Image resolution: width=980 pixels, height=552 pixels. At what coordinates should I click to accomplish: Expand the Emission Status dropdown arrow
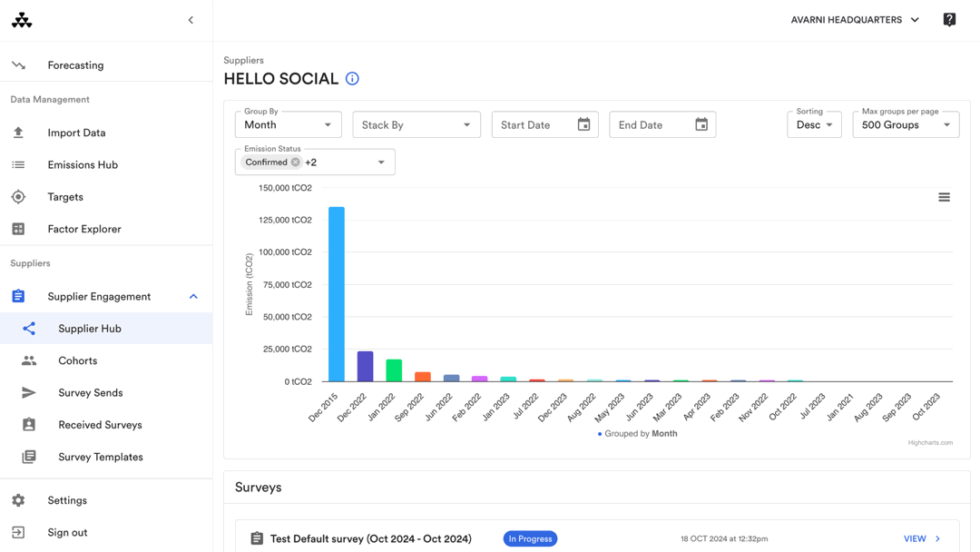point(381,162)
